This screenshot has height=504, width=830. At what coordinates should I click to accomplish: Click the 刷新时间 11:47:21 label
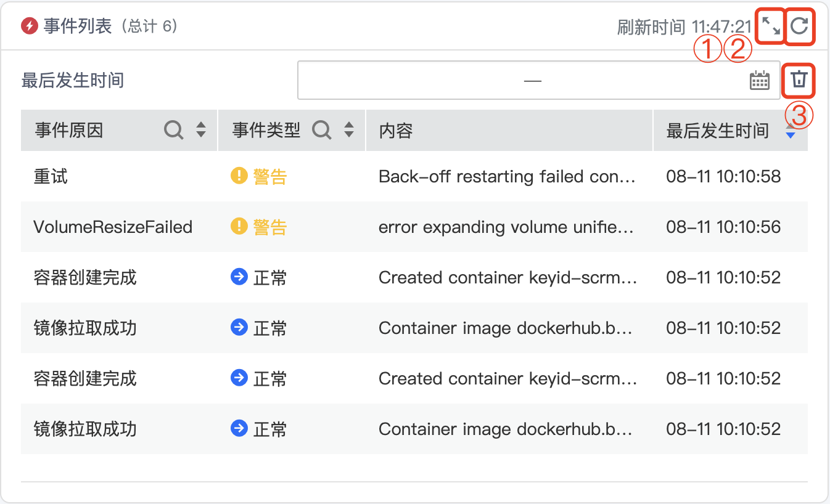tap(684, 27)
